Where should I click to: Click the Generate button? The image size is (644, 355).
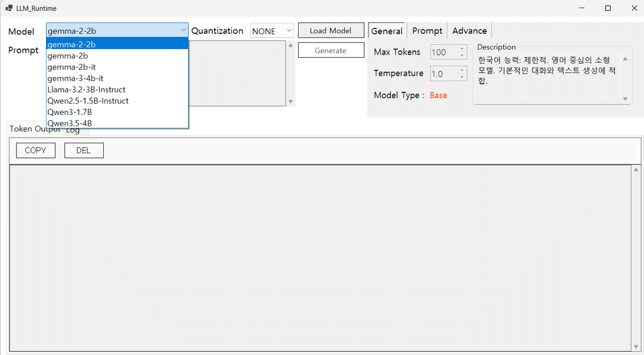(331, 50)
